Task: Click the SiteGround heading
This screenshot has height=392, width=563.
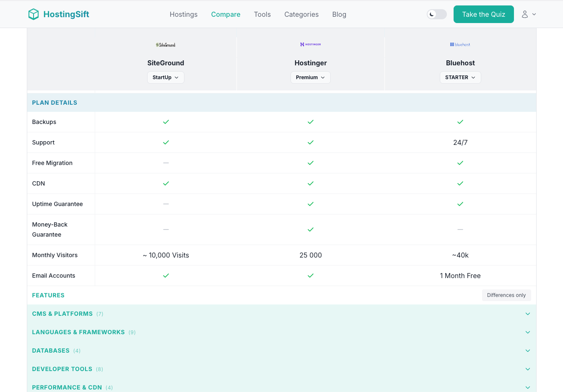Action: pos(166,63)
